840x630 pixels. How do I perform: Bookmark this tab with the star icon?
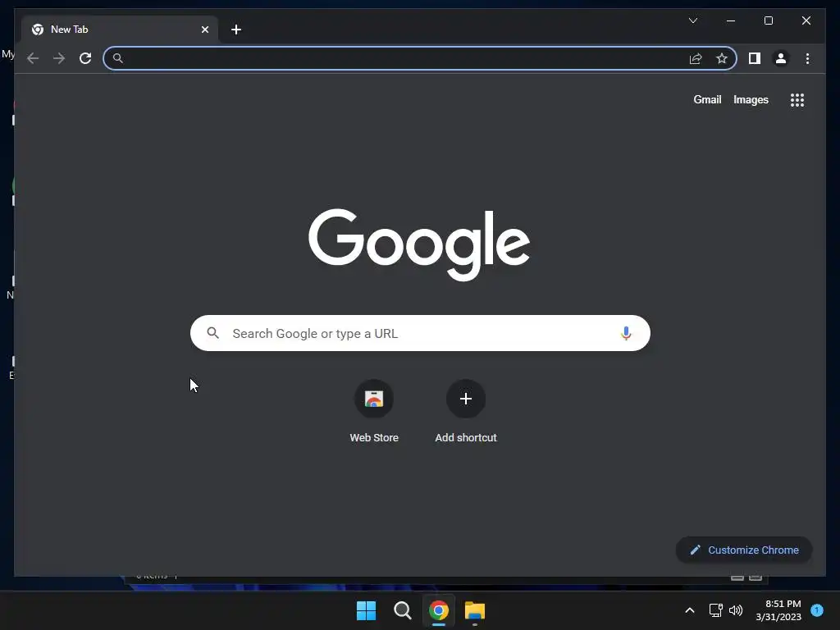pyautogui.click(x=722, y=58)
